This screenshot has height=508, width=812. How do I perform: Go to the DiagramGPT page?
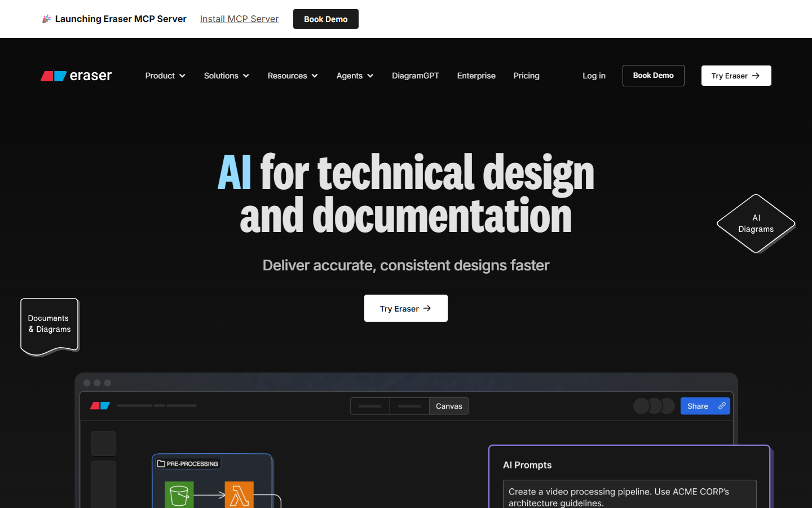(416, 76)
